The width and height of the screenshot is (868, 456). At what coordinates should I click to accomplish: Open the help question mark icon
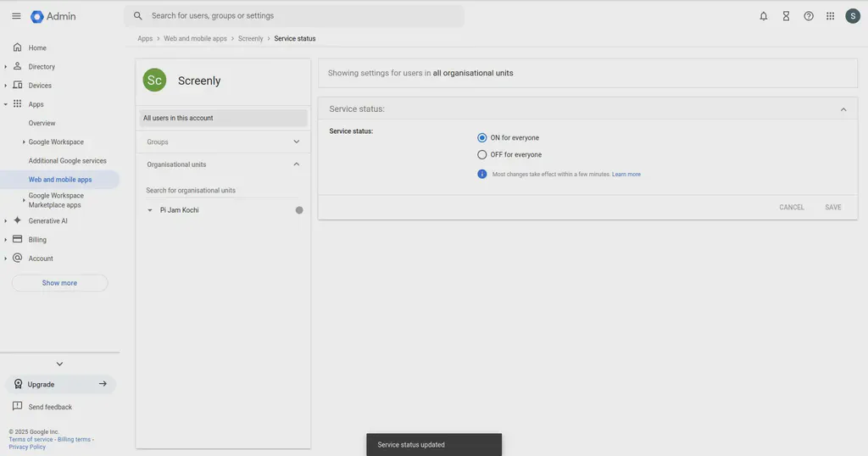tap(809, 16)
